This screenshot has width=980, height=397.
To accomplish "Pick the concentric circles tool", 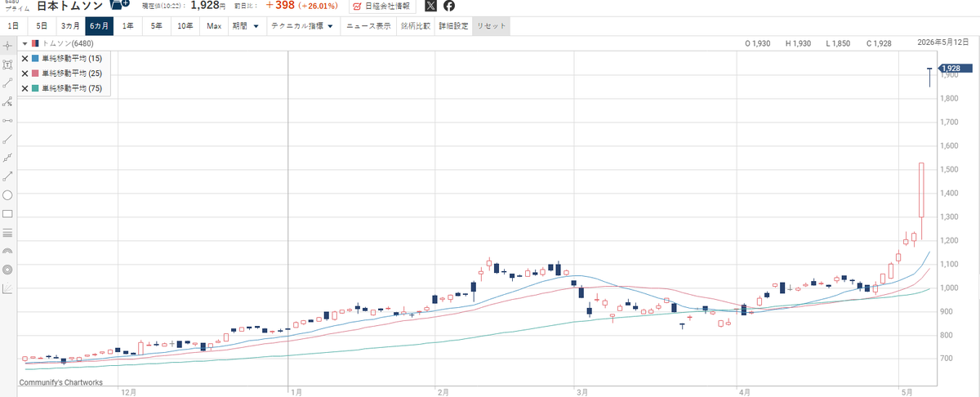I will (x=7, y=270).
